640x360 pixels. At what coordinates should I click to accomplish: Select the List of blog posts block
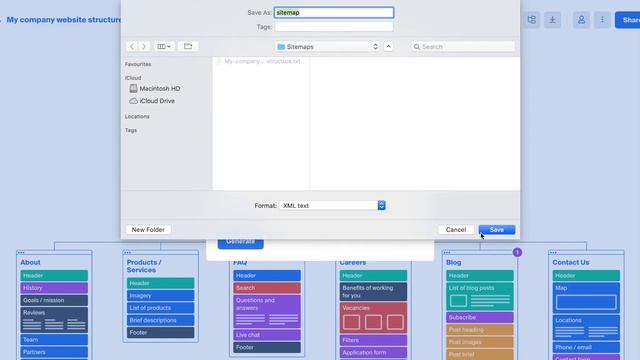coord(480,297)
